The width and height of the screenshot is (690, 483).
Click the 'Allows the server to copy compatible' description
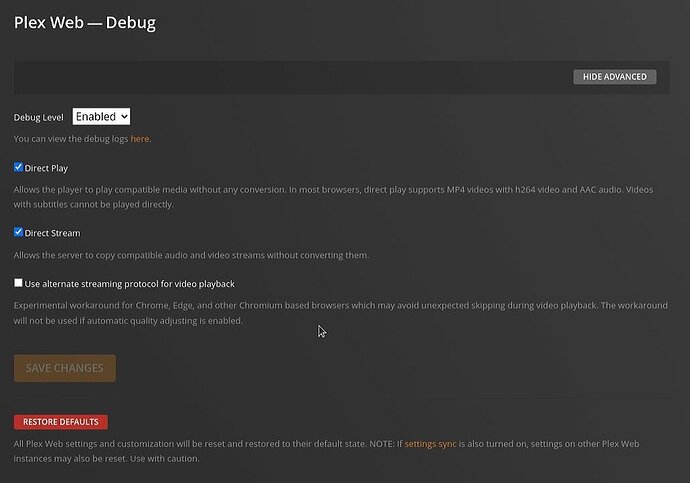[x=191, y=255]
